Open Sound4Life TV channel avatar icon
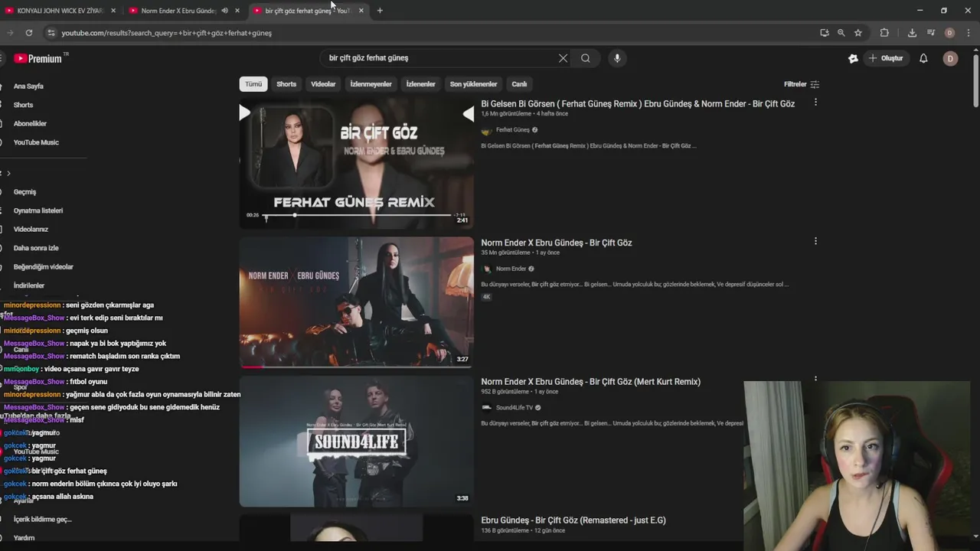Viewport: 980px width, 551px height. click(x=486, y=407)
